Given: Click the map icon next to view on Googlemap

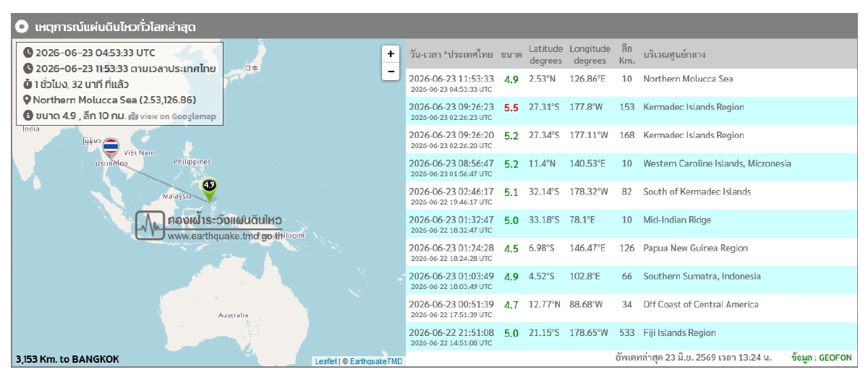Looking at the screenshot, I should pos(133,116).
